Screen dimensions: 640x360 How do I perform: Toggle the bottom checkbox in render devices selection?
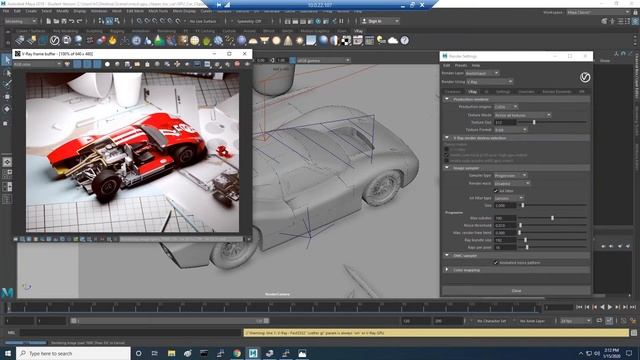(x=447, y=161)
